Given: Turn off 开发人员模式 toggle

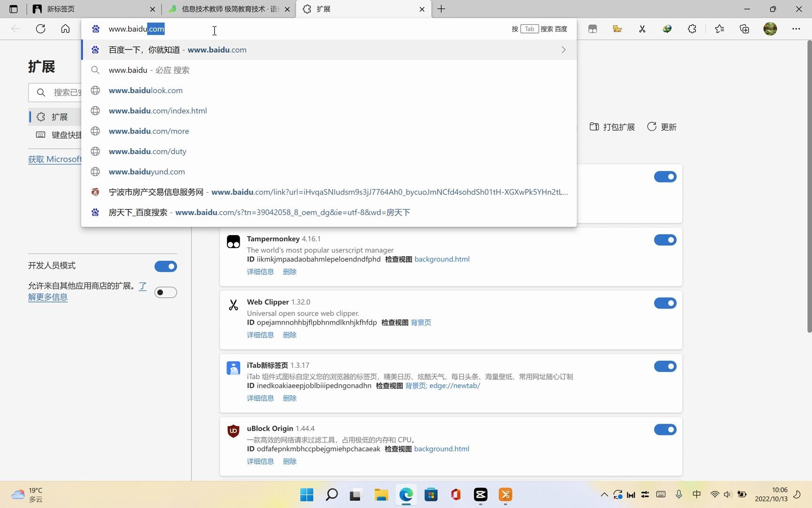Looking at the screenshot, I should click(166, 266).
